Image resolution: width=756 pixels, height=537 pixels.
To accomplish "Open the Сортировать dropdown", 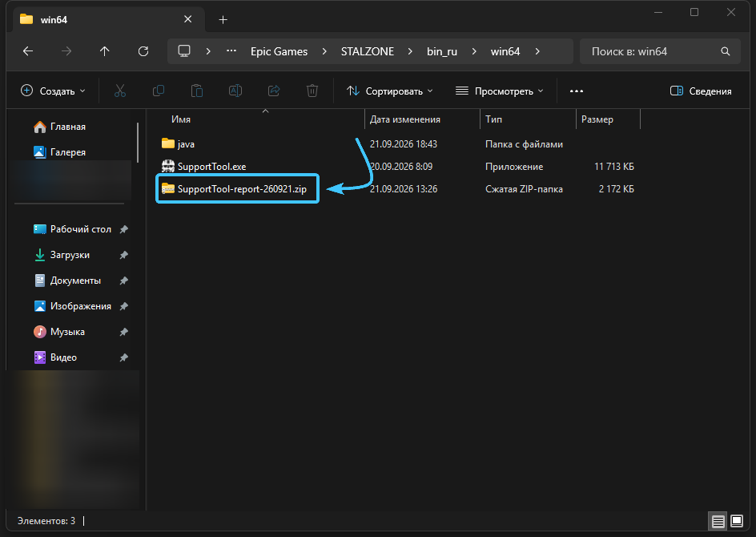I will point(389,91).
